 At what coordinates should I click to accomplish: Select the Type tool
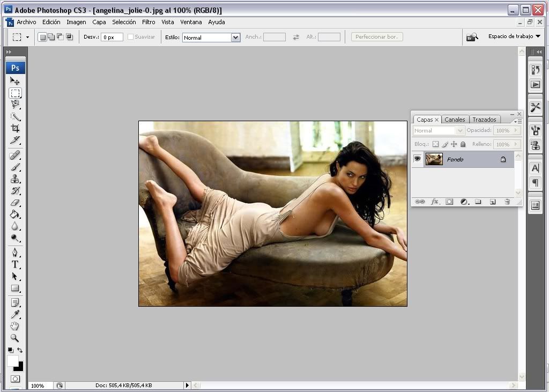tap(14, 264)
